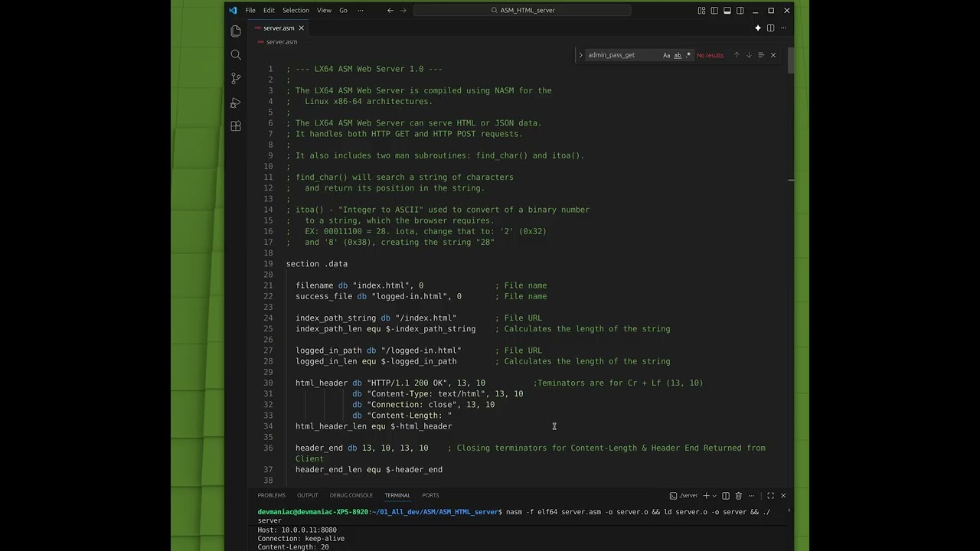This screenshot has height=551, width=980.
Task: Click 'Connection: keep-alive' in terminal output
Action: 301,539
